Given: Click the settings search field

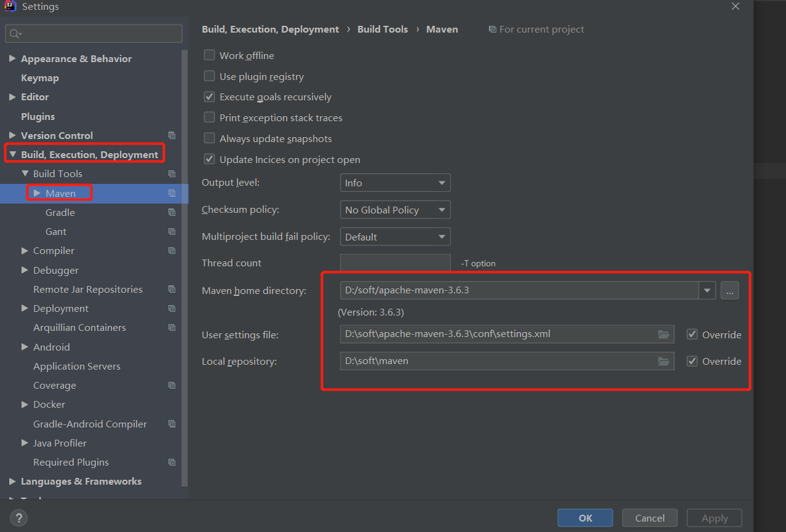Looking at the screenshot, I should pos(94,34).
